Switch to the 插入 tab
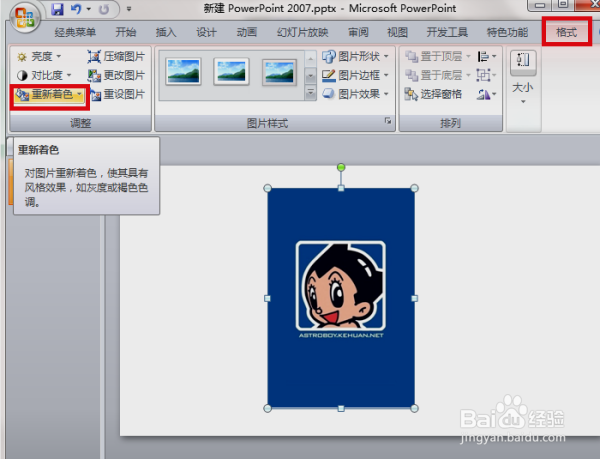This screenshot has width=600, height=459. [x=166, y=33]
